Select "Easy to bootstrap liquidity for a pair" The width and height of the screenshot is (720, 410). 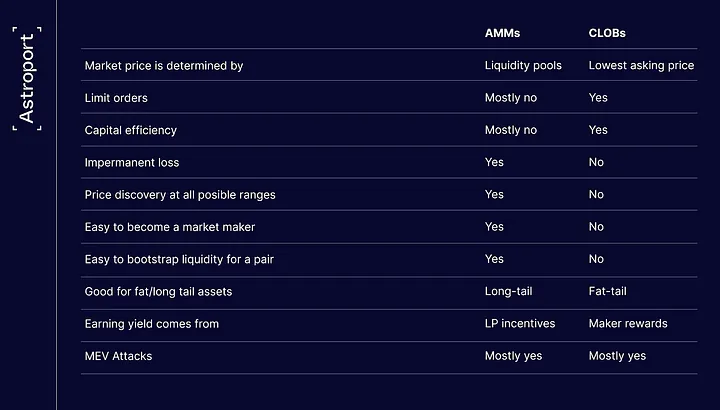point(179,259)
